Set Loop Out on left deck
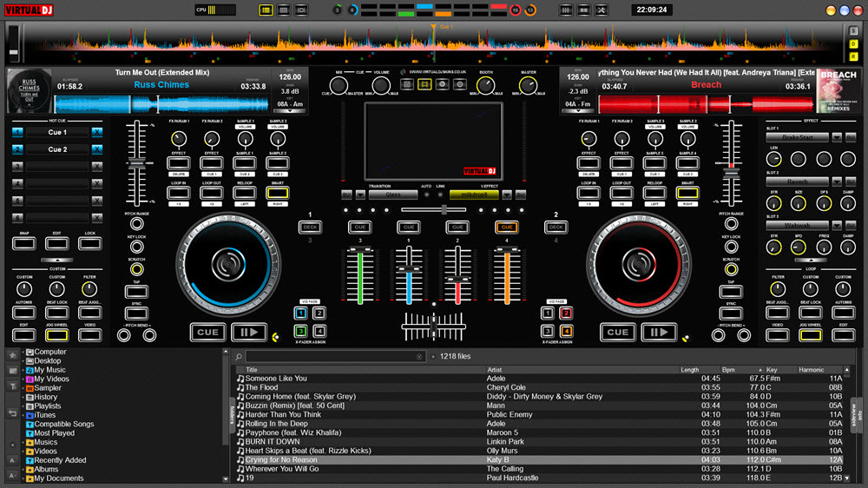 pyautogui.click(x=212, y=193)
